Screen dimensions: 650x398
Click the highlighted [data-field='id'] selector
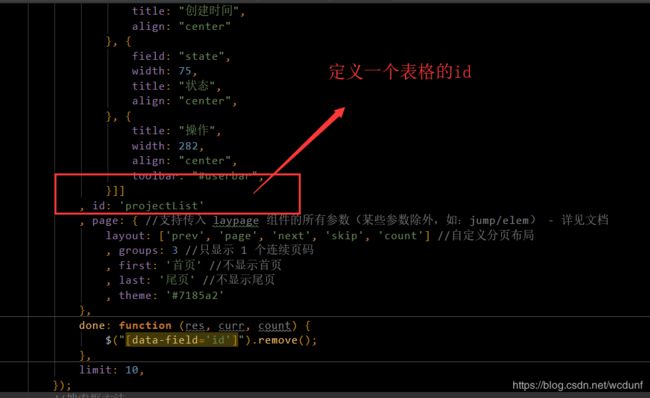[x=182, y=340]
